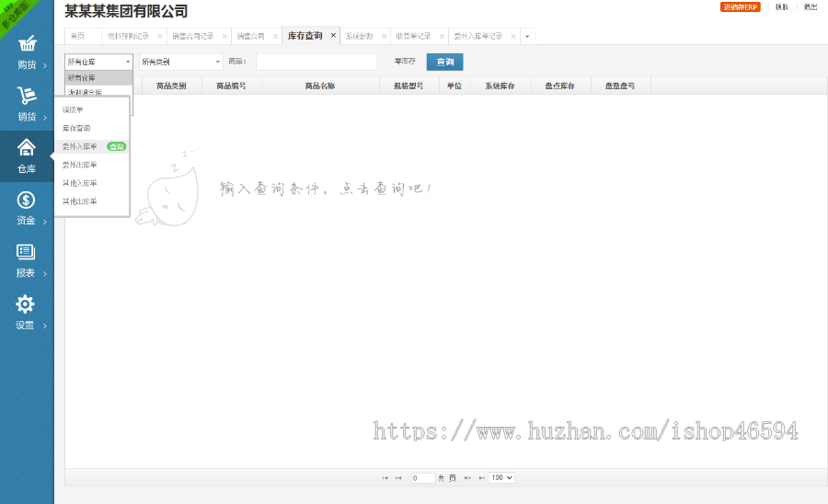828x504 pixels.
Task: Click the 换肤 skin link
Action: [781, 6]
